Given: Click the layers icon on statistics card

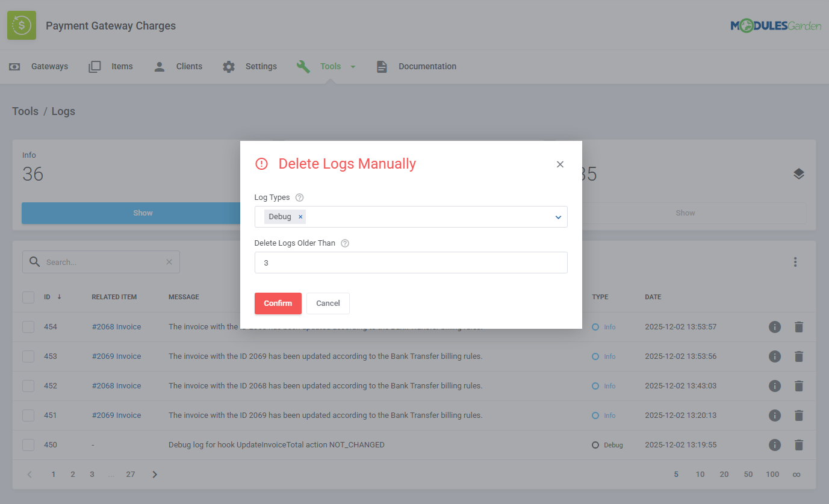Looking at the screenshot, I should click(x=799, y=173).
